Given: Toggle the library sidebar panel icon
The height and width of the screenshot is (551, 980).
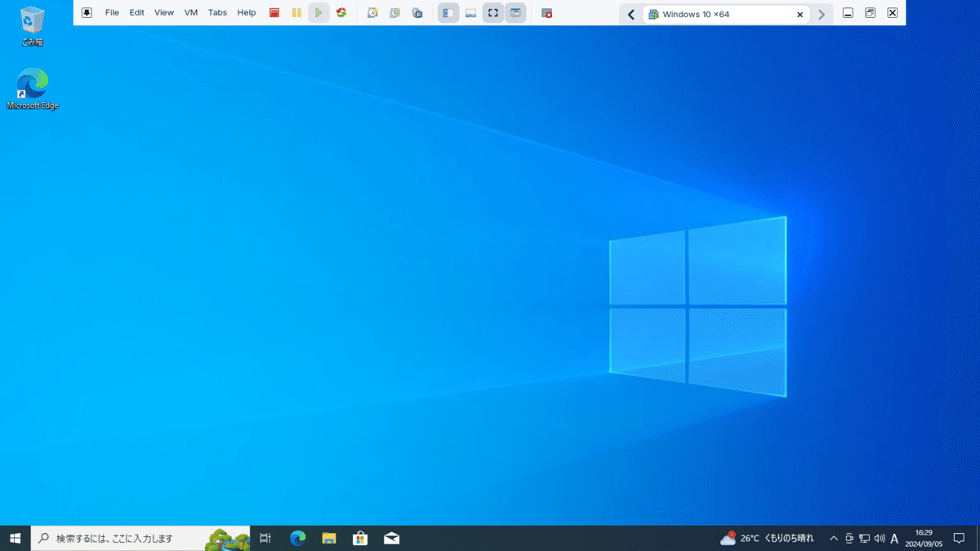Looking at the screenshot, I should 448,13.
